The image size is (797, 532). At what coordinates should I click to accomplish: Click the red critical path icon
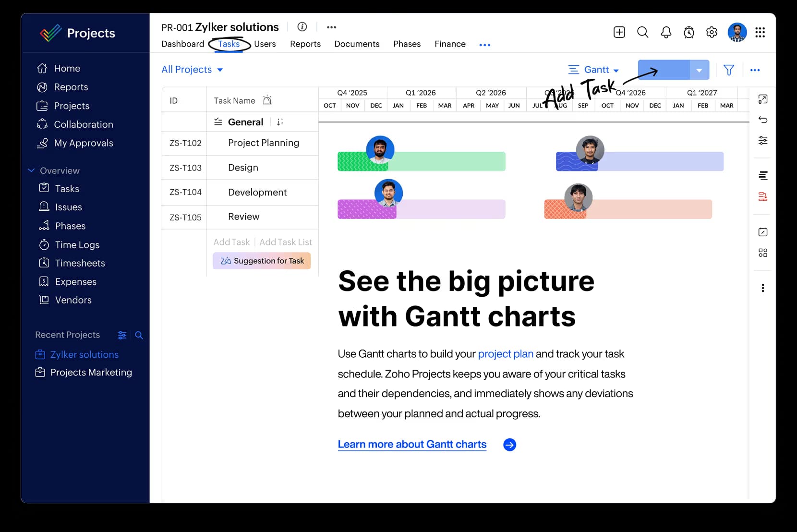763,196
